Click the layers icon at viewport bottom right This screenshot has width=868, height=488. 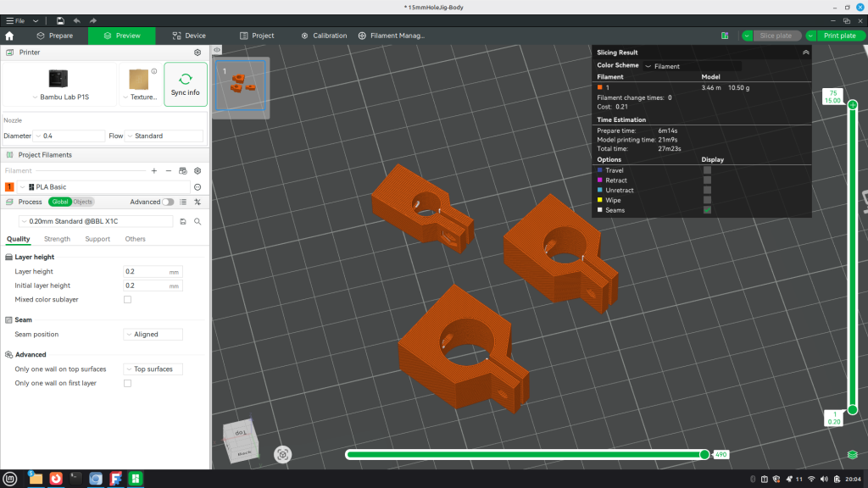(853, 455)
